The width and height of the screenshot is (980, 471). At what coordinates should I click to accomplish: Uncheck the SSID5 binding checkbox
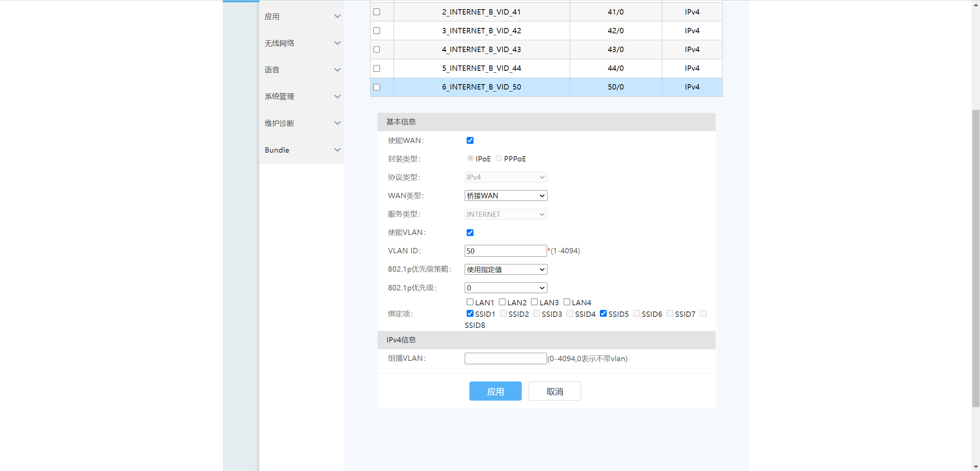(603, 314)
